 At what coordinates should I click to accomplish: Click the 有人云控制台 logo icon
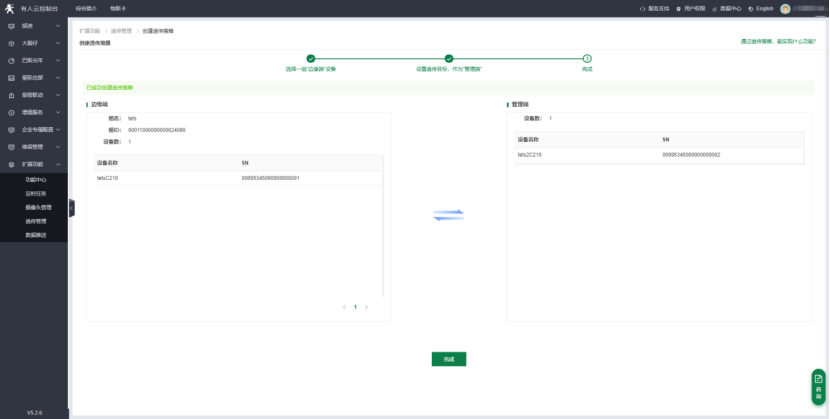click(x=10, y=8)
